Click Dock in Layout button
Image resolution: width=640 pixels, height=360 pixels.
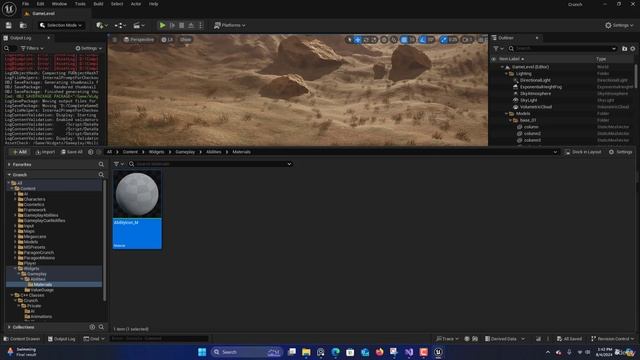[x=583, y=152]
